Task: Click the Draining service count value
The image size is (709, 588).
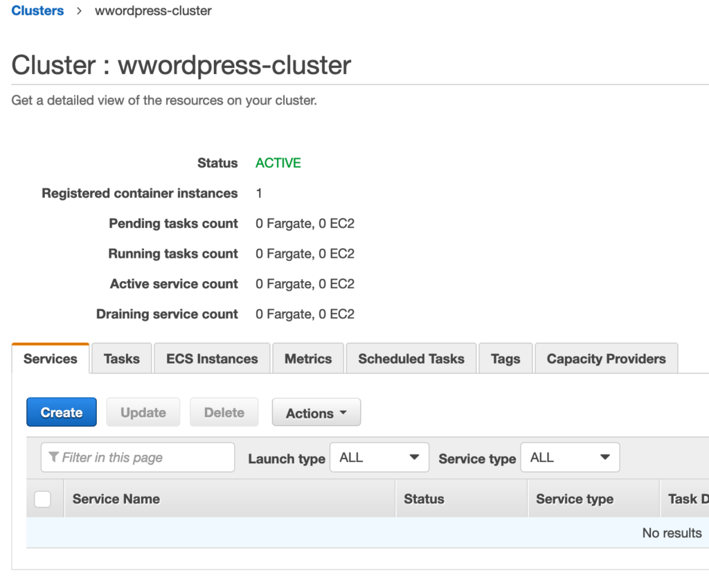Action: (x=305, y=314)
